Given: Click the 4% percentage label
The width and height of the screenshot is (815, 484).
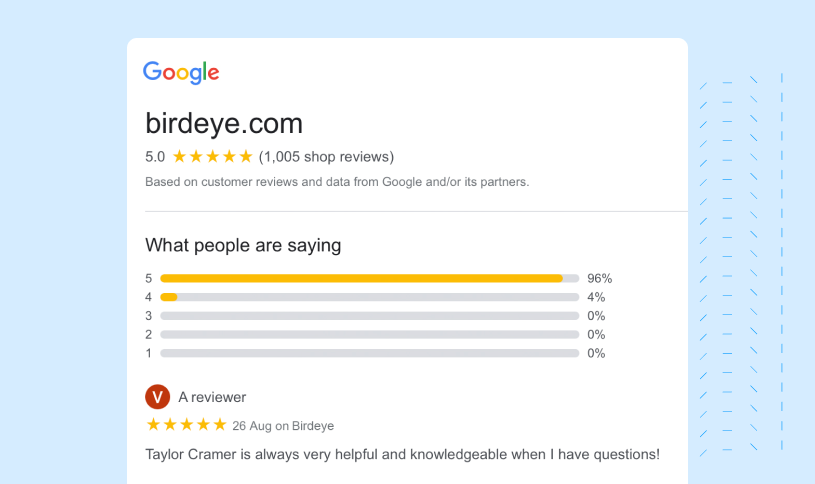Looking at the screenshot, I should point(596,297).
